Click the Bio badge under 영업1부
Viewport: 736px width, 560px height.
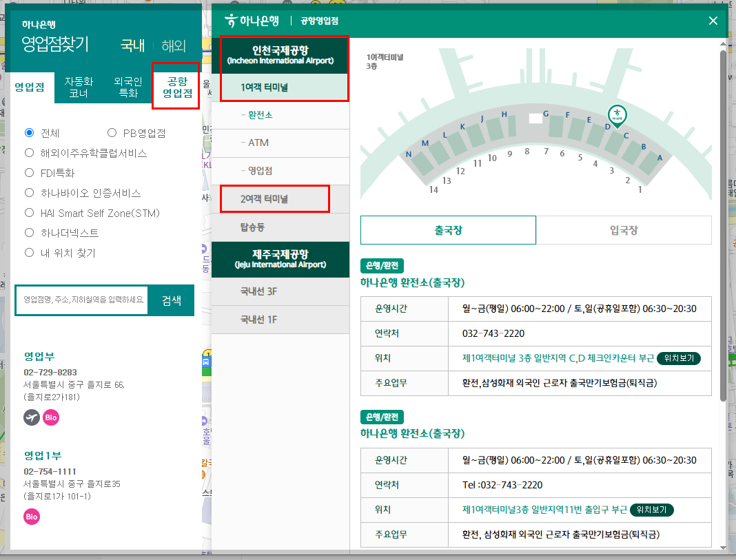click(x=32, y=517)
